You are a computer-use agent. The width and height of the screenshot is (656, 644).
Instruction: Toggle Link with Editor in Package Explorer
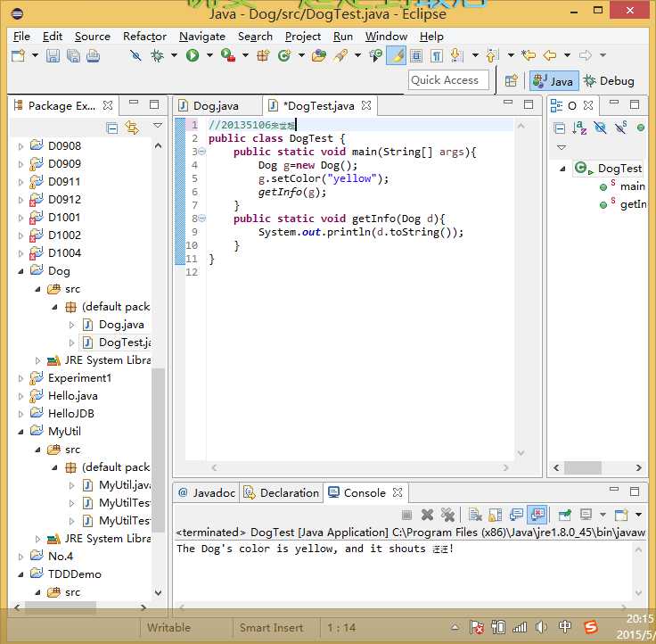[x=132, y=128]
